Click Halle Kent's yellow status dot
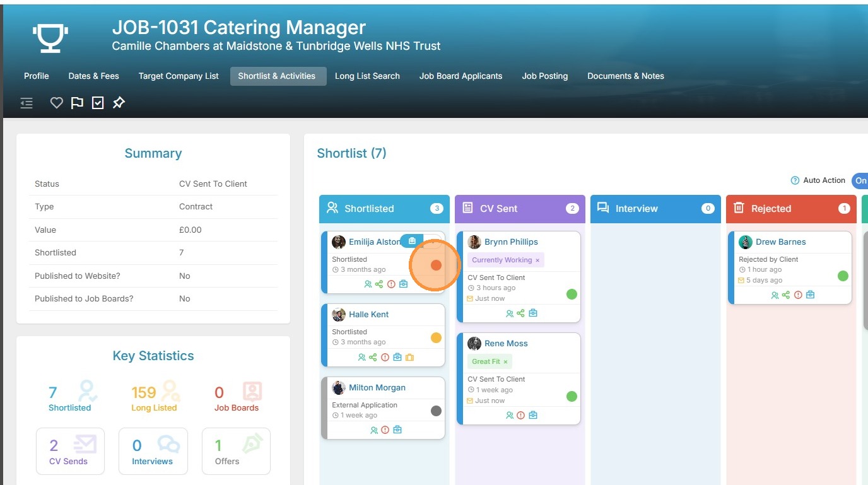 tap(436, 338)
